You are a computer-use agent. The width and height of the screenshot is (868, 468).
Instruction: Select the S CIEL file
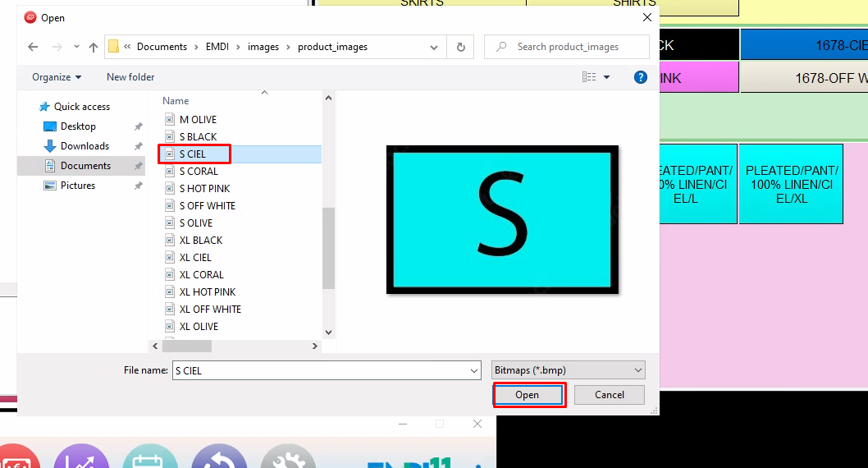tap(193, 154)
